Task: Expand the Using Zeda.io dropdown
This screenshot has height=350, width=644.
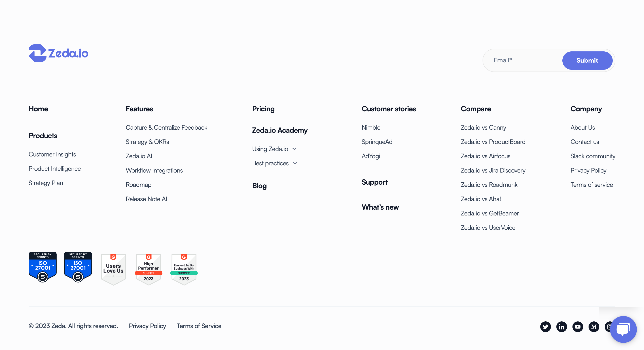Action: point(274,149)
